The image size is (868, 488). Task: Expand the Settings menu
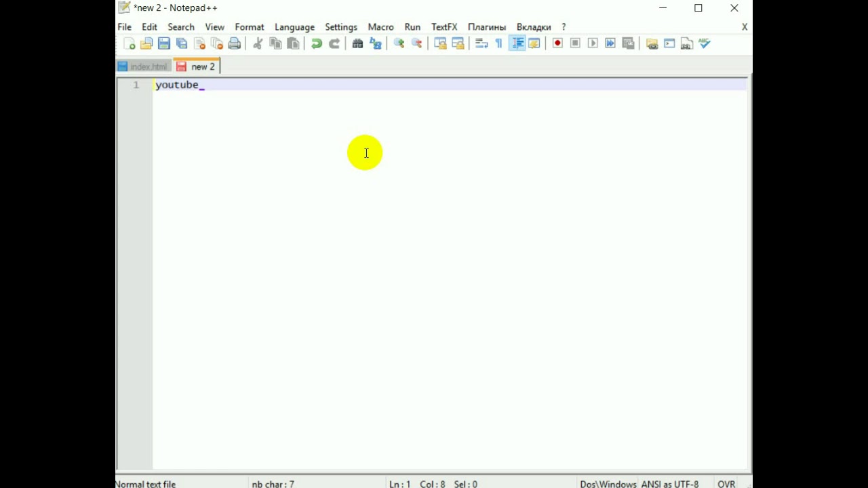341,27
